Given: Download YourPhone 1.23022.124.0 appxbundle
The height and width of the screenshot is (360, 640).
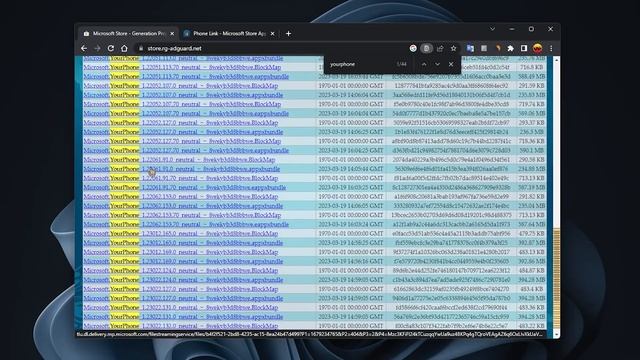Looking at the screenshot, I should [183, 280].
